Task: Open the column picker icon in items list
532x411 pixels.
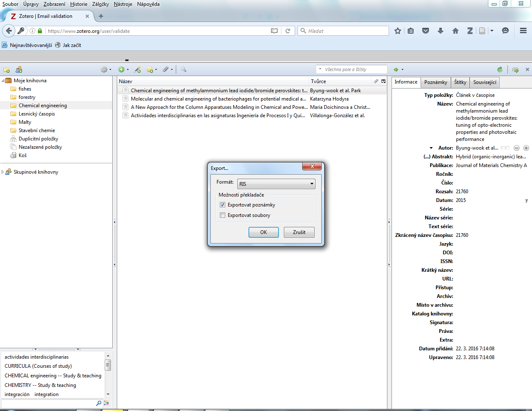Action: 384,81
